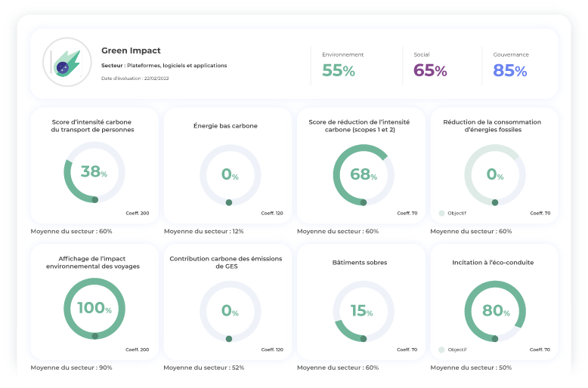
Task: Click the Contribution carbone des émissions de GES title
Action: pyautogui.click(x=226, y=262)
